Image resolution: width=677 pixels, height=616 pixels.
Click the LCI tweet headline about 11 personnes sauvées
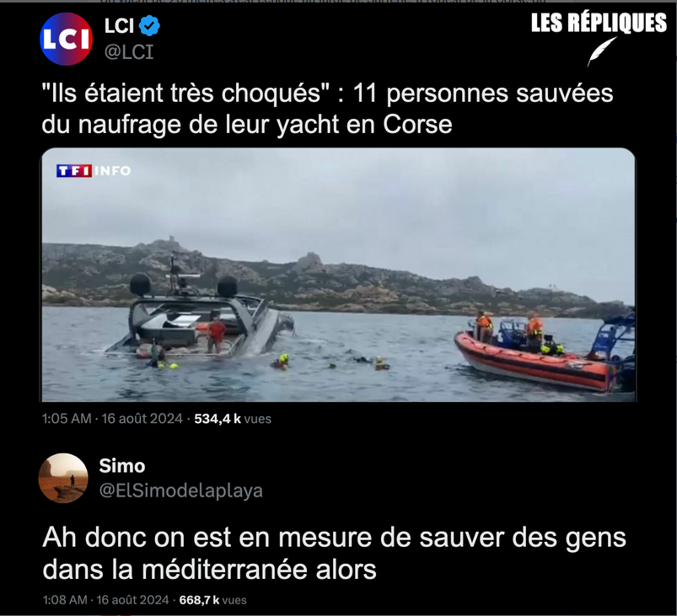click(327, 109)
